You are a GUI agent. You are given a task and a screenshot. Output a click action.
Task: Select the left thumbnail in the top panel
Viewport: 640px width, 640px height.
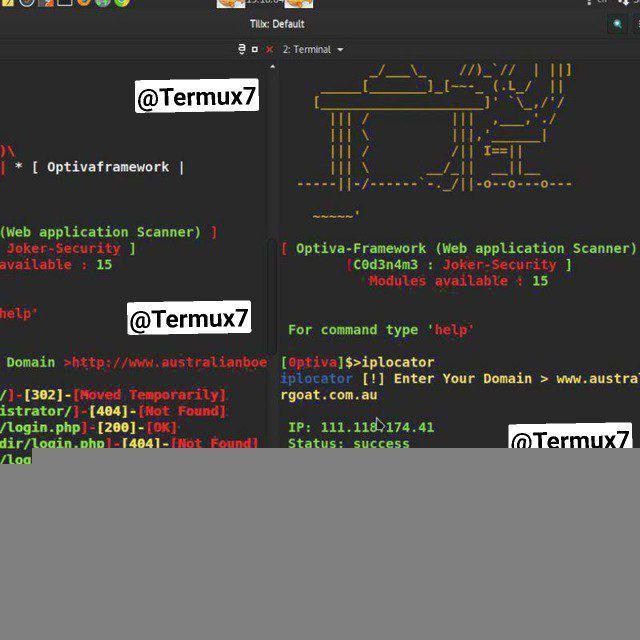click(230, 3)
